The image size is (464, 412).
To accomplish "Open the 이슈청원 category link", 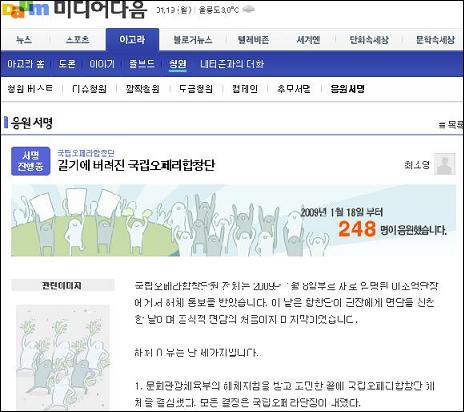I will [x=89, y=89].
